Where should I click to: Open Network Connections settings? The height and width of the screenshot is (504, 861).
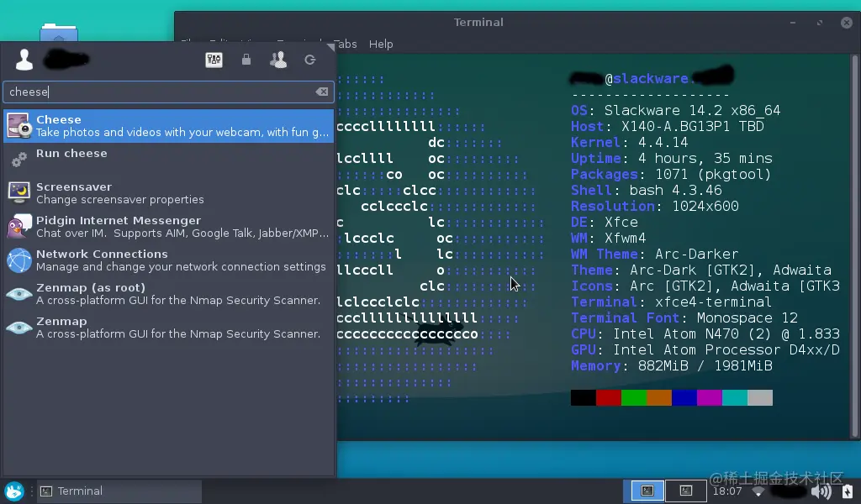coord(168,260)
